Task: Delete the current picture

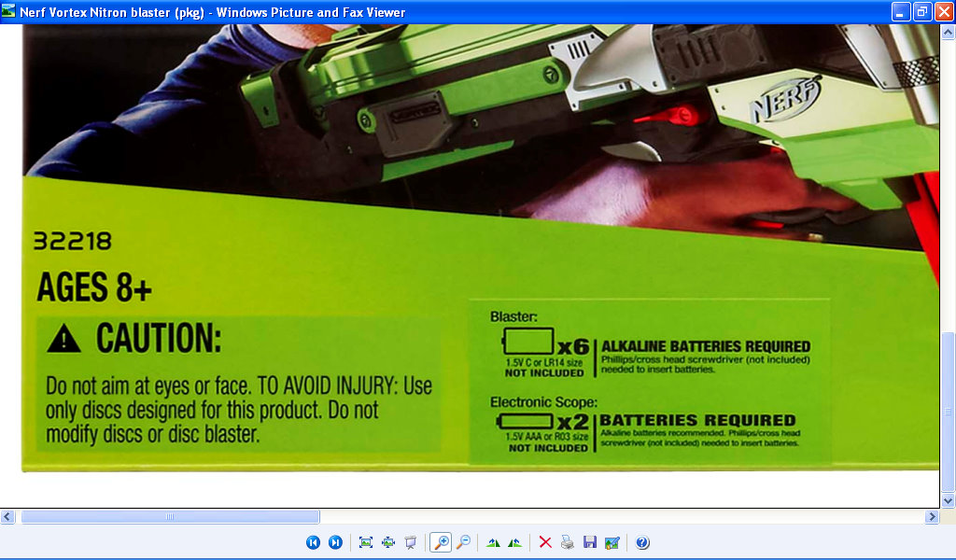Action: click(545, 542)
